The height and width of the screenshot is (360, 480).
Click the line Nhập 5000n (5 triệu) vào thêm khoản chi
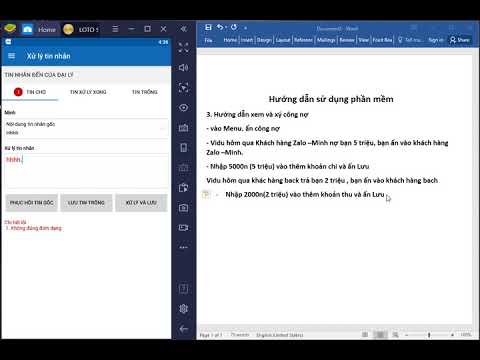point(288,166)
